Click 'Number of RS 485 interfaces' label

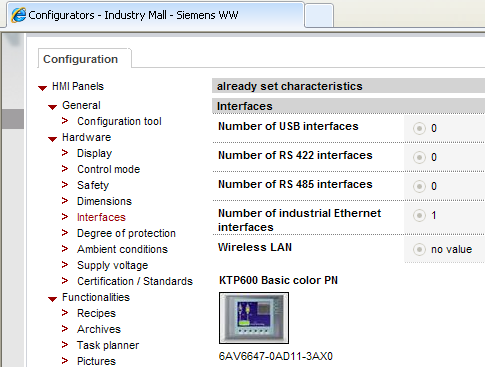pyautogui.click(x=295, y=184)
